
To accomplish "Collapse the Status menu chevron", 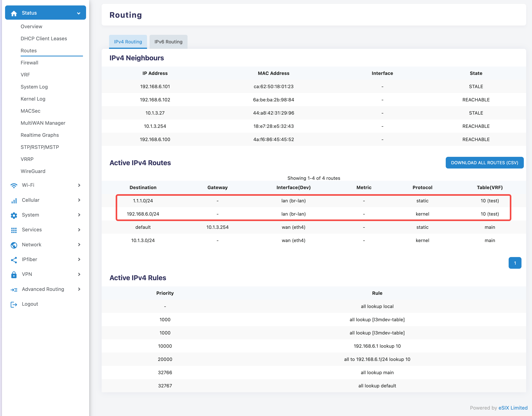I will [x=79, y=13].
